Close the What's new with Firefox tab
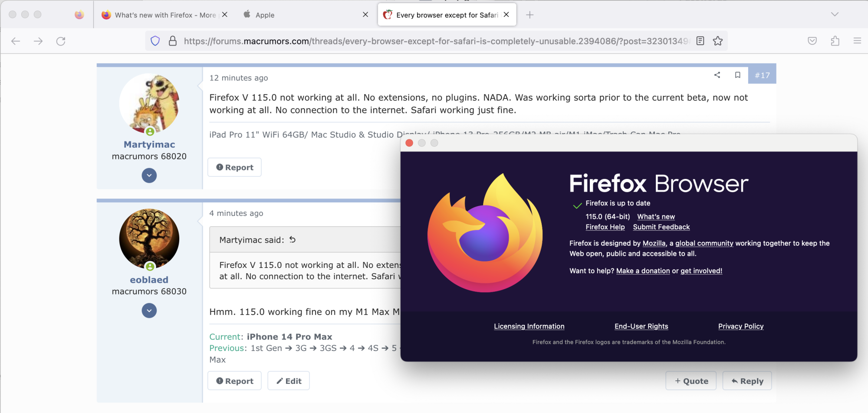868x413 pixels. 225,14
